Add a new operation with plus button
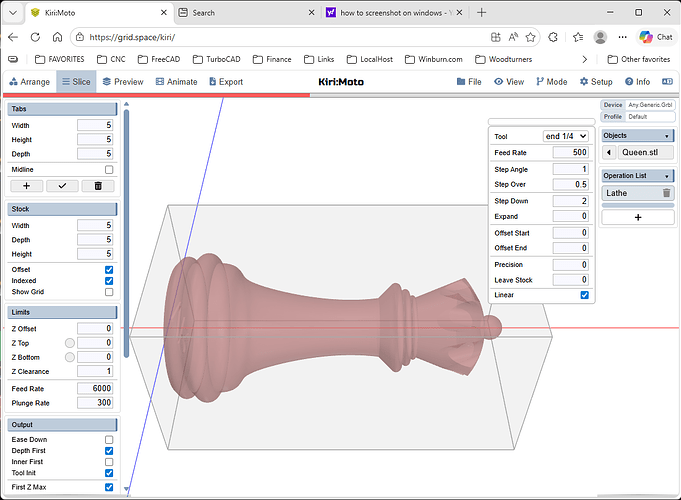Viewport: 681px width, 500px height. coord(638,217)
